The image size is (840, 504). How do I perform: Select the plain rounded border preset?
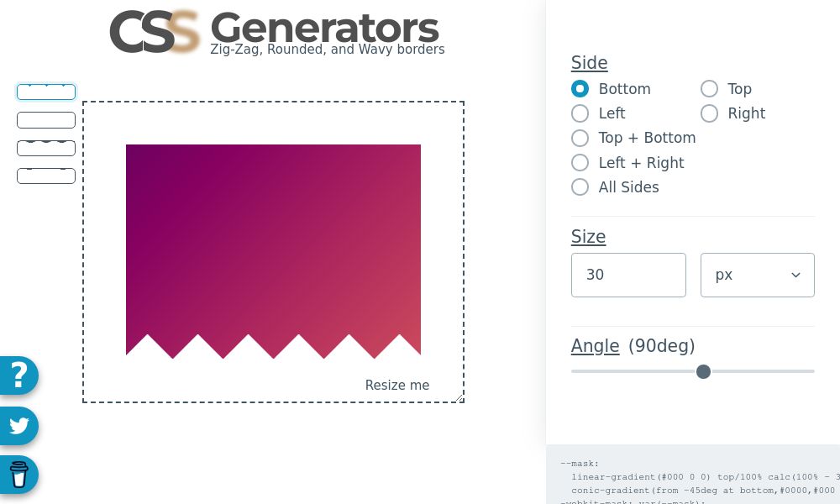coord(46,120)
